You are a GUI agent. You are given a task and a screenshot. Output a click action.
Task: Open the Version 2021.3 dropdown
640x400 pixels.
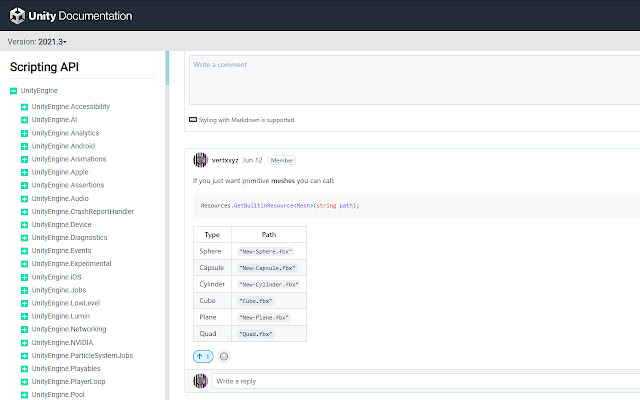(x=37, y=42)
